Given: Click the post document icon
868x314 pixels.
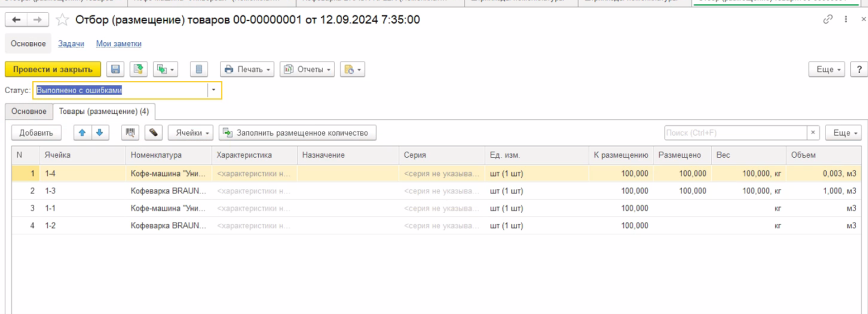Looking at the screenshot, I should (x=139, y=69).
